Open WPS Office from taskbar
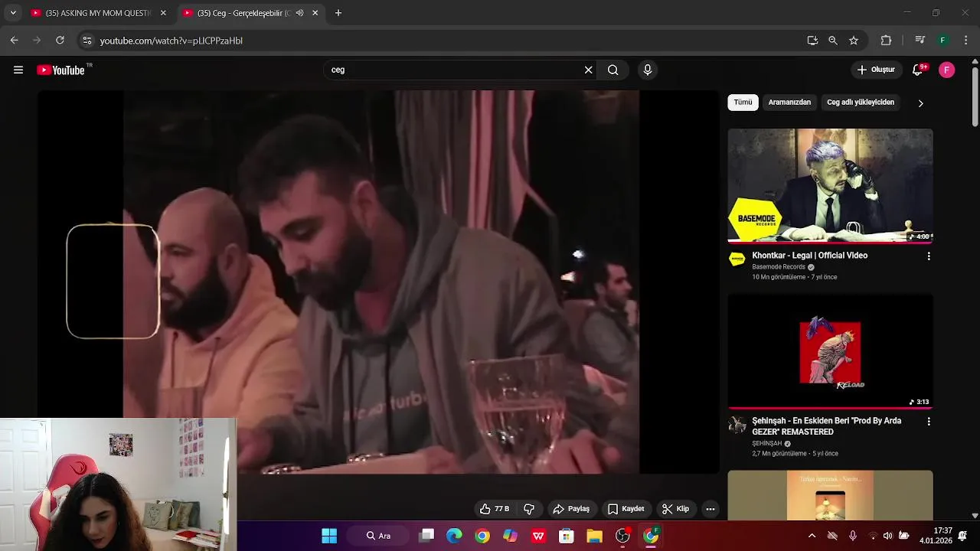Screen dimensions: 980x551 point(538,536)
